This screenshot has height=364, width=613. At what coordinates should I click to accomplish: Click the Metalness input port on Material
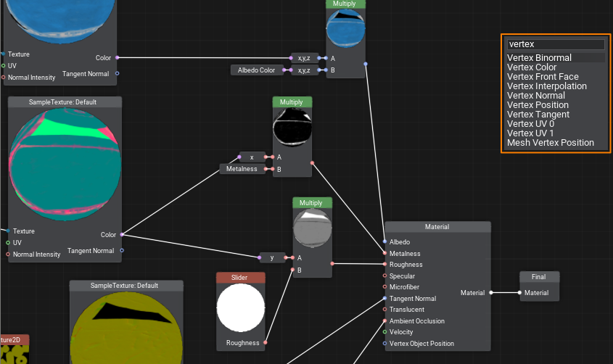point(384,254)
